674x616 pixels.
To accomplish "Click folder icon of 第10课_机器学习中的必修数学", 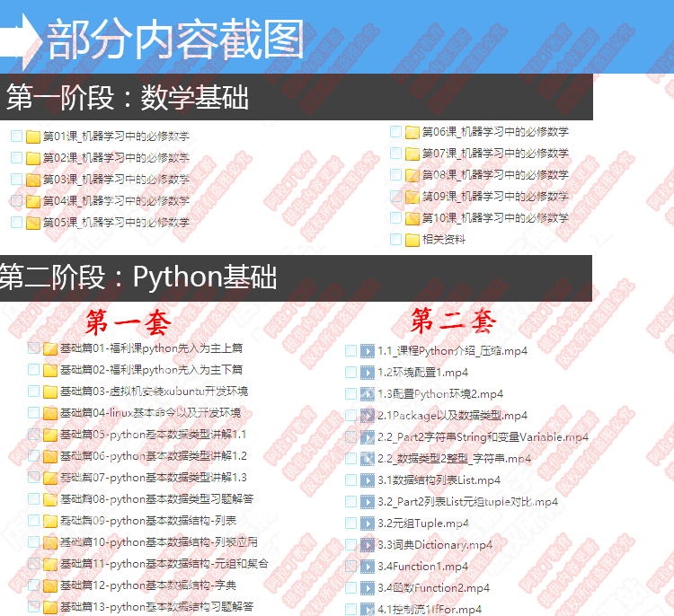I will click(412, 218).
